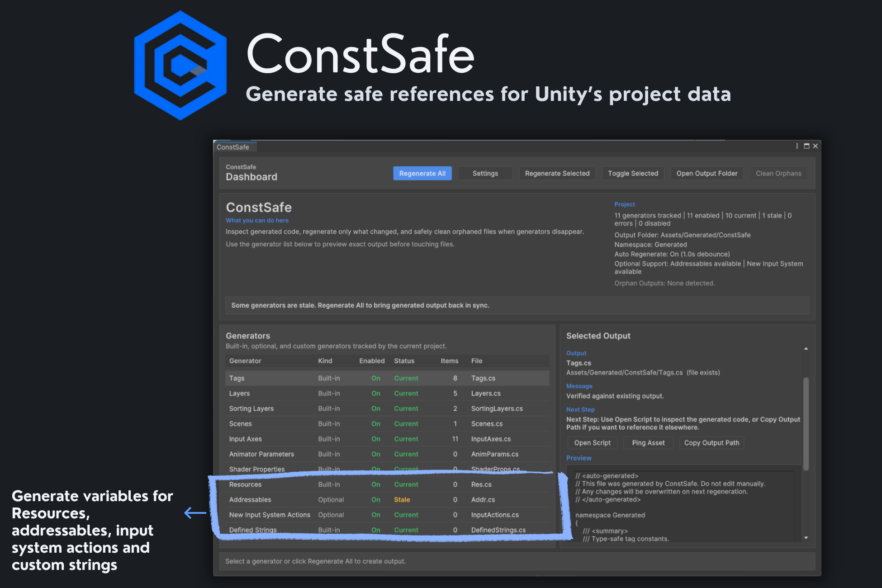Select the Layers generator row
Screen dimensions: 882x588
[x=387, y=394]
